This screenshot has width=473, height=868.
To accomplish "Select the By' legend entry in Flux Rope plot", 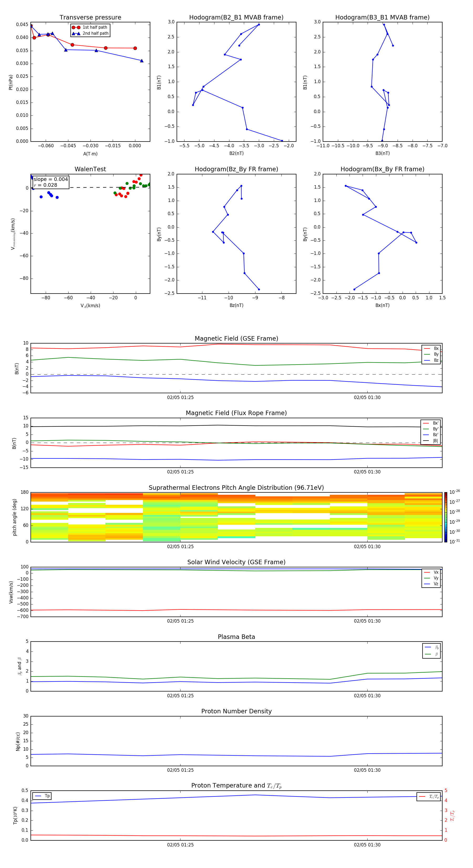I will click(431, 429).
